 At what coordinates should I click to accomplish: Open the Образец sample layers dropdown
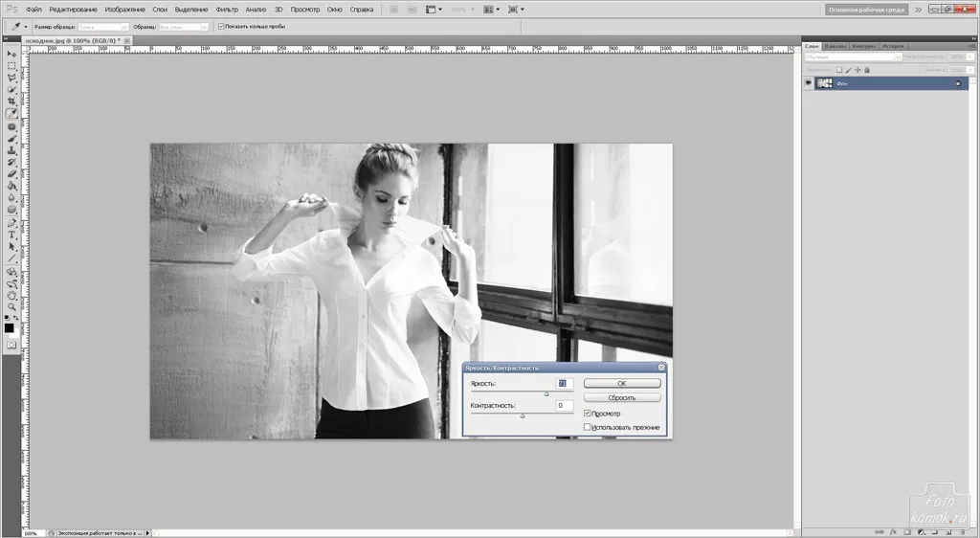(184, 27)
